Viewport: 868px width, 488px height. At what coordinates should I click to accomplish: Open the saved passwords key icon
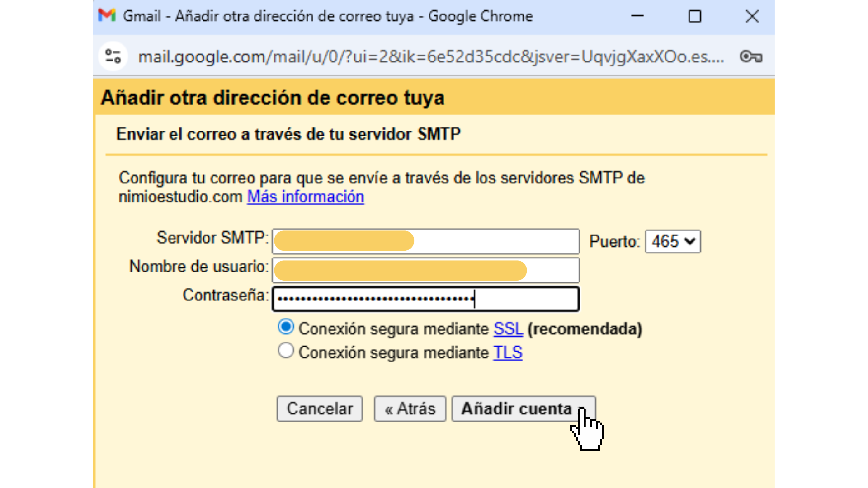(x=750, y=56)
